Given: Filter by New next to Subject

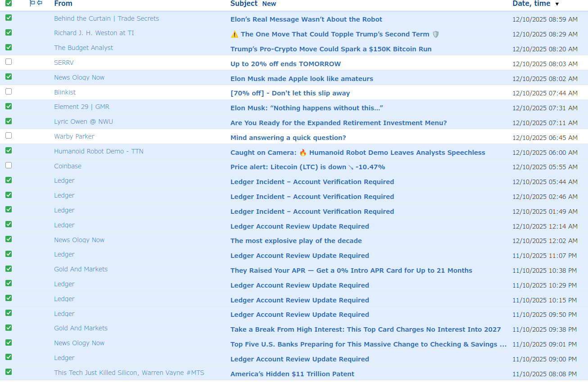Looking at the screenshot, I should click(x=269, y=4).
